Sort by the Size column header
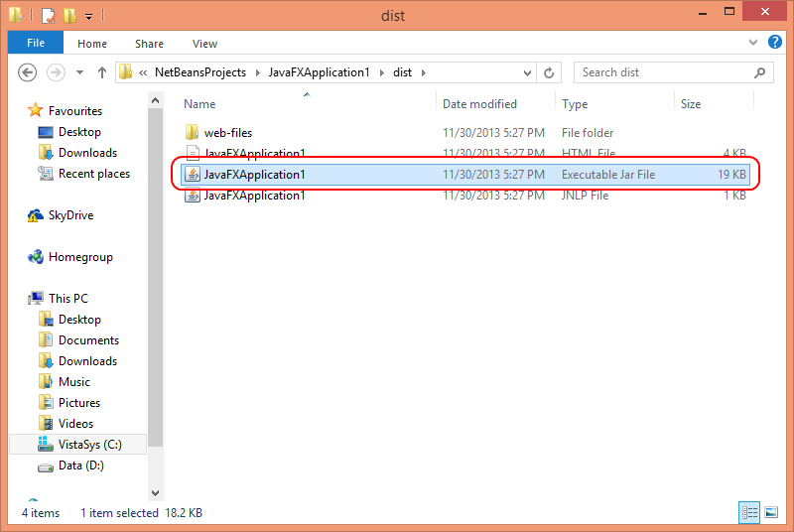794x532 pixels. (691, 104)
